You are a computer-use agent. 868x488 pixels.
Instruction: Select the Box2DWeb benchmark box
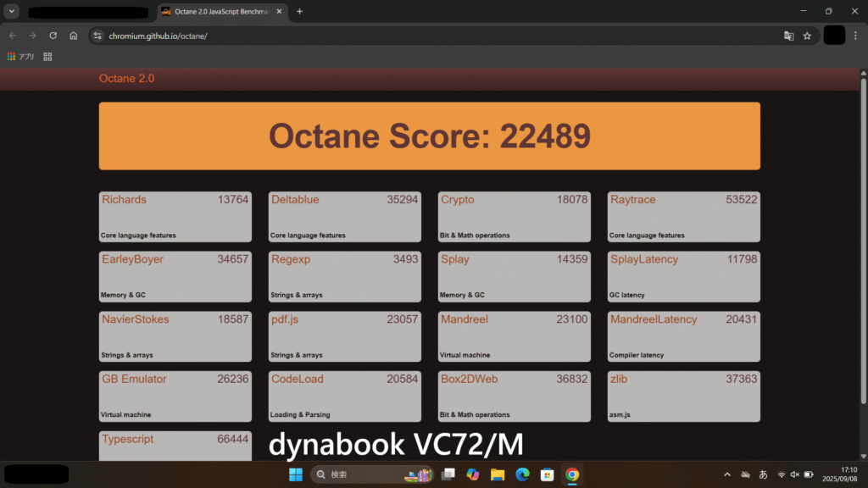(515, 396)
